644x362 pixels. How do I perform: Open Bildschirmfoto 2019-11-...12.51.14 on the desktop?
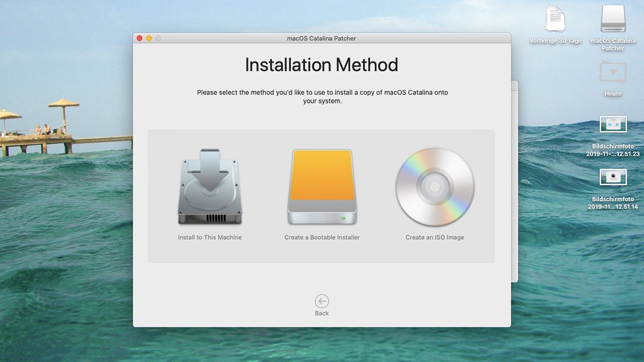click(x=612, y=177)
